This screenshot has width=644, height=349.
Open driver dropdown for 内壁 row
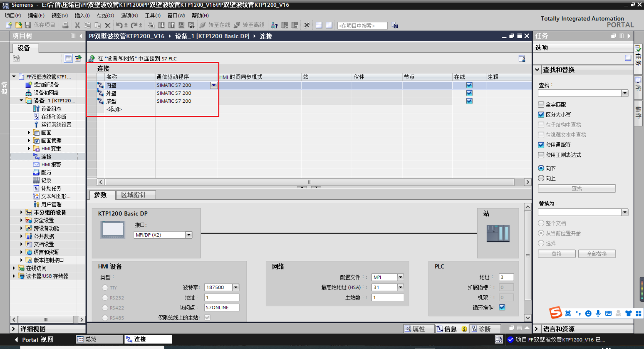point(214,85)
